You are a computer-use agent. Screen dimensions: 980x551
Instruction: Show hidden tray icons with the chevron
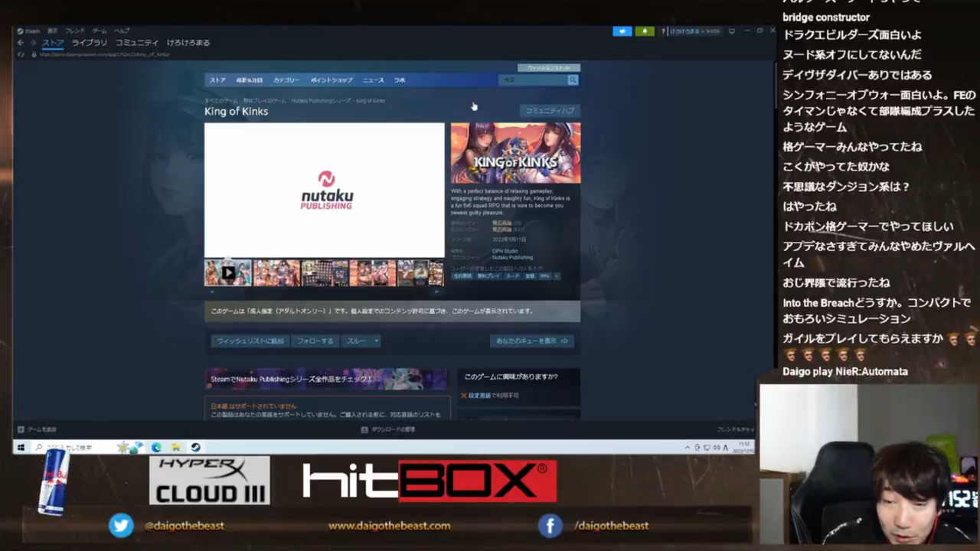(x=688, y=448)
